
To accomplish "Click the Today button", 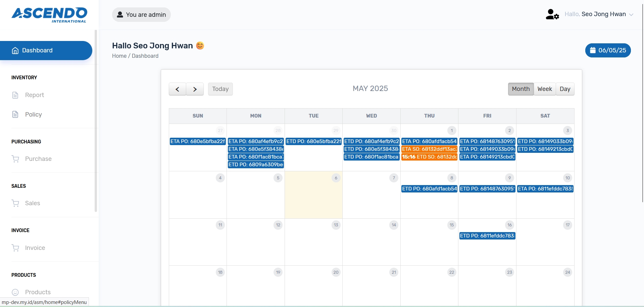I will 220,89.
